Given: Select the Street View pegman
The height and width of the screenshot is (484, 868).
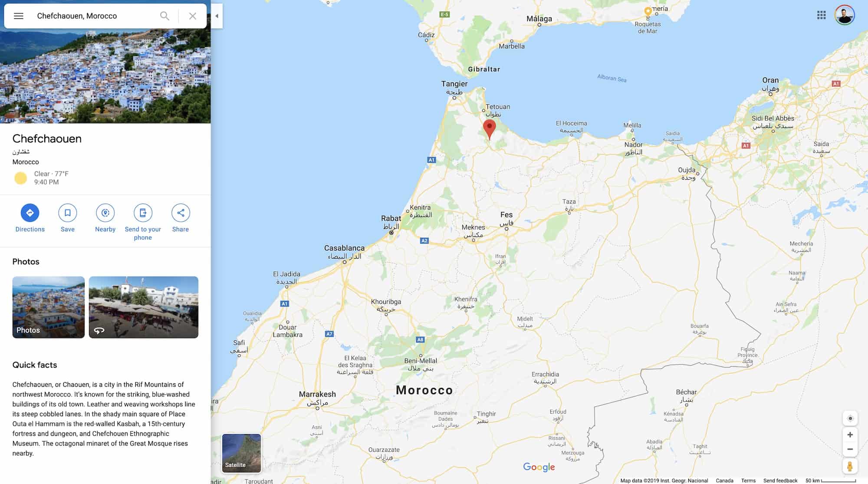Looking at the screenshot, I should click(x=850, y=466).
